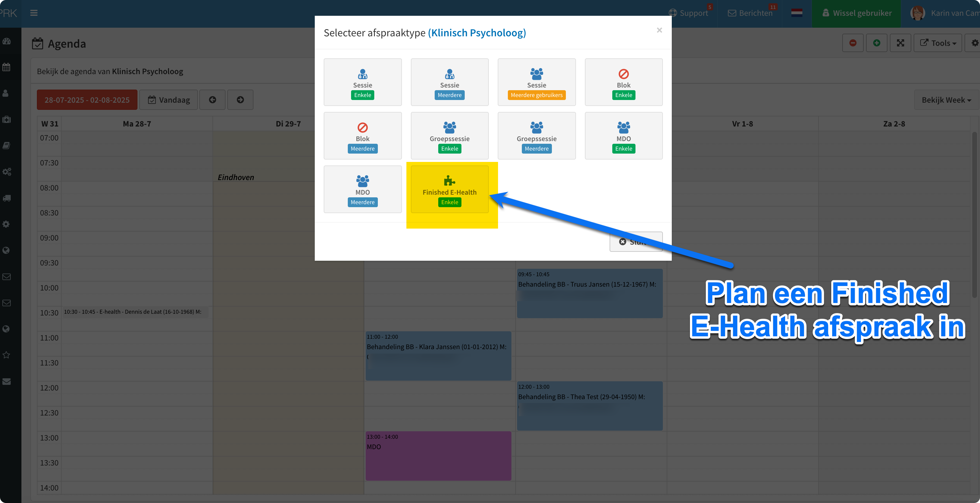980x503 pixels.
Task: Choose the Blok Enkele appointment type
Action: 624,82
